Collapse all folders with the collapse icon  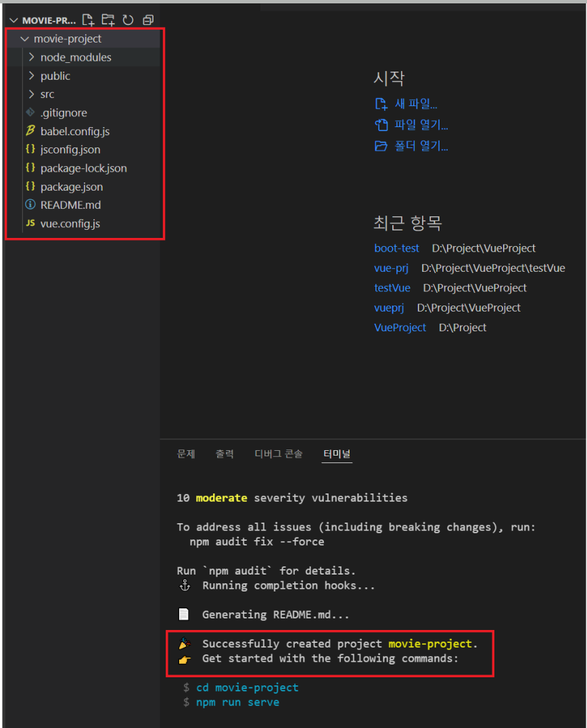pyautogui.click(x=148, y=20)
